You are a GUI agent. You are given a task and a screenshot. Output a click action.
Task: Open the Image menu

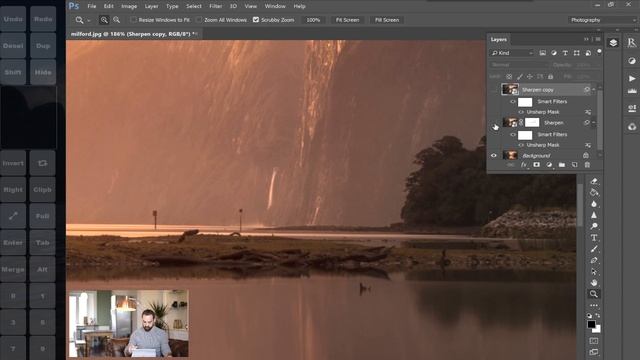[x=129, y=6]
